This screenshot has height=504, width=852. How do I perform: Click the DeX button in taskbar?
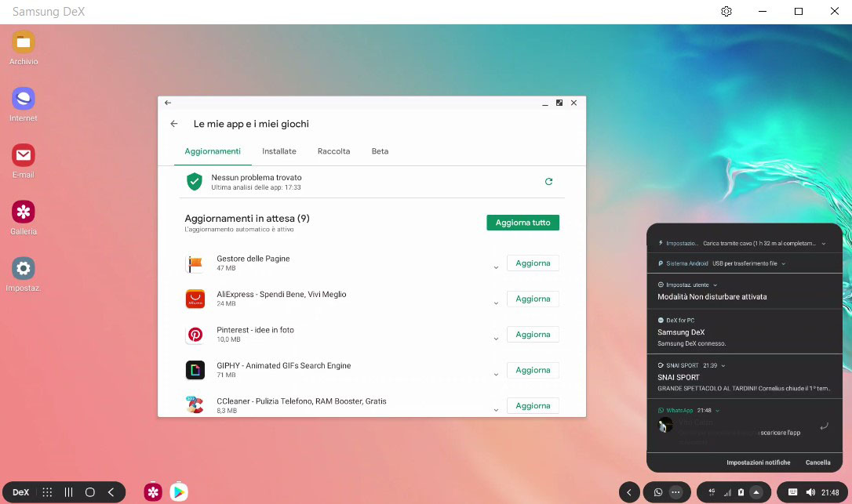pos(20,492)
